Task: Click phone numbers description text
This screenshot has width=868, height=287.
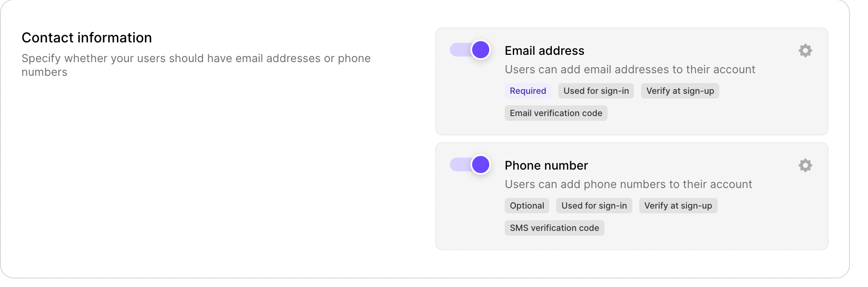Action: coord(628,184)
